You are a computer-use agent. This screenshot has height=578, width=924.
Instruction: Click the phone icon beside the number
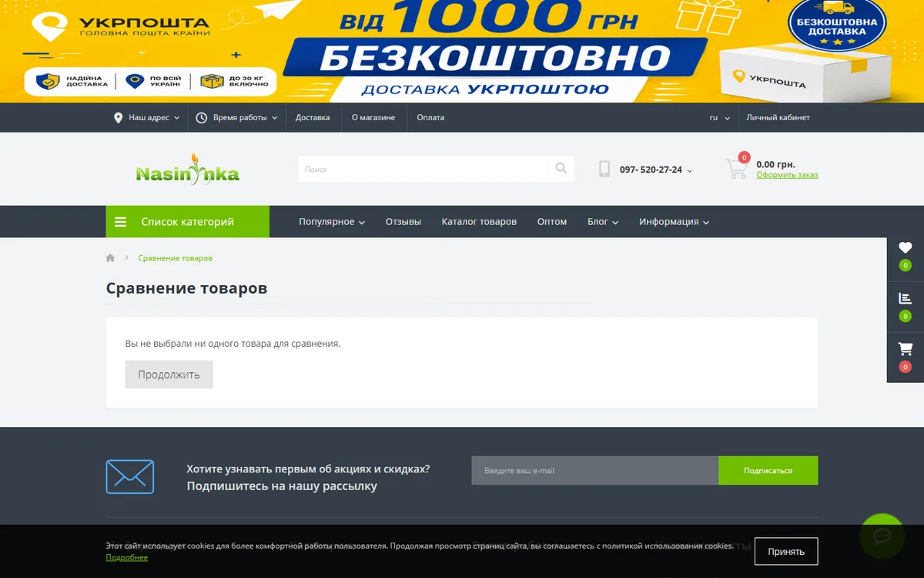[604, 170]
